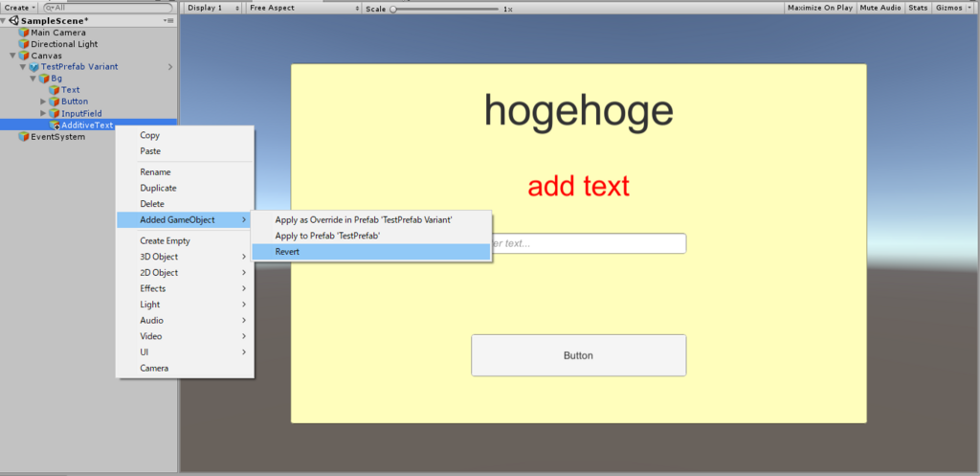
Task: Open the SampleScene options menu icon
Action: pos(168,21)
